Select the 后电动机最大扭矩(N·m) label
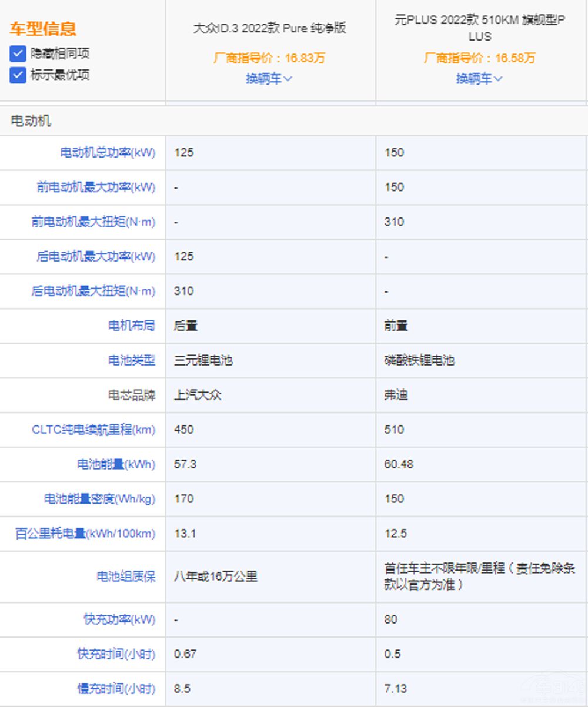The height and width of the screenshot is (707, 588). pyautogui.click(x=93, y=291)
